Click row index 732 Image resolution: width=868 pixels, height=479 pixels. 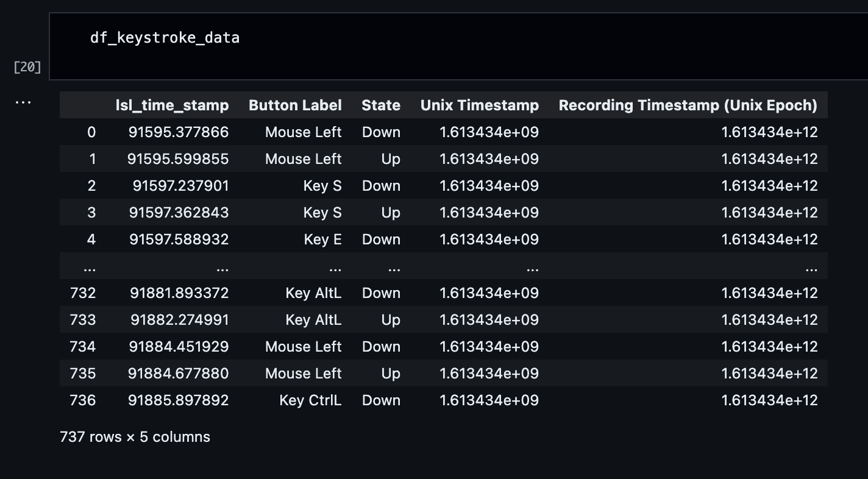pos(83,293)
